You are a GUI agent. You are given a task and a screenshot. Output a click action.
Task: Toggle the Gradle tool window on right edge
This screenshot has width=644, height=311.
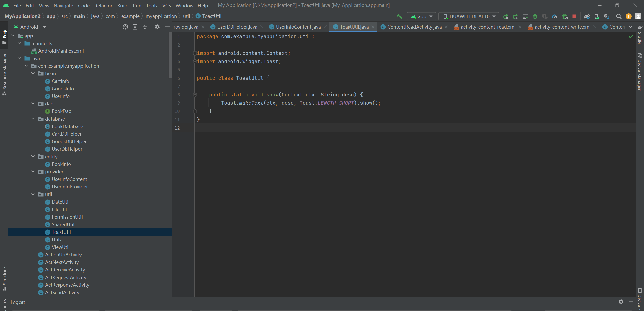click(640, 35)
